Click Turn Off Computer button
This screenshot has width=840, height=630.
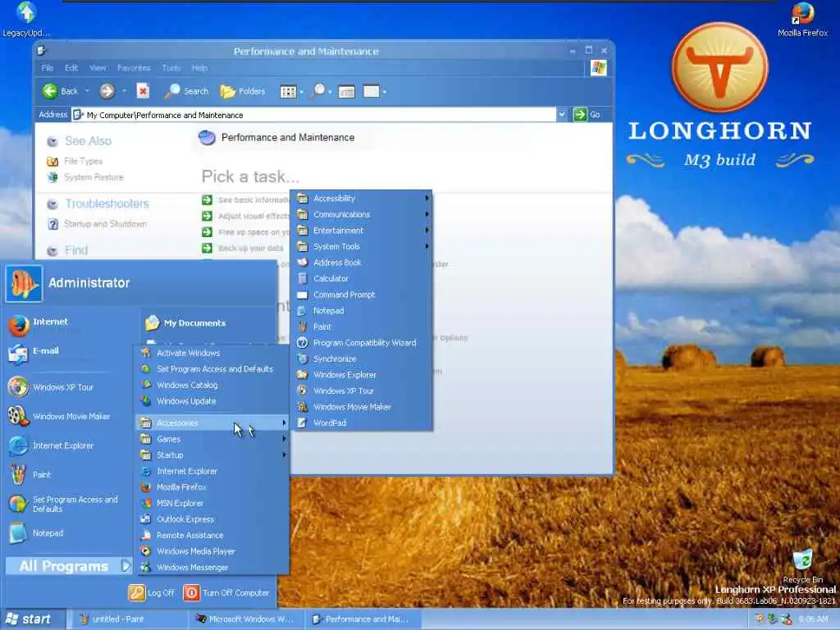[x=226, y=593]
